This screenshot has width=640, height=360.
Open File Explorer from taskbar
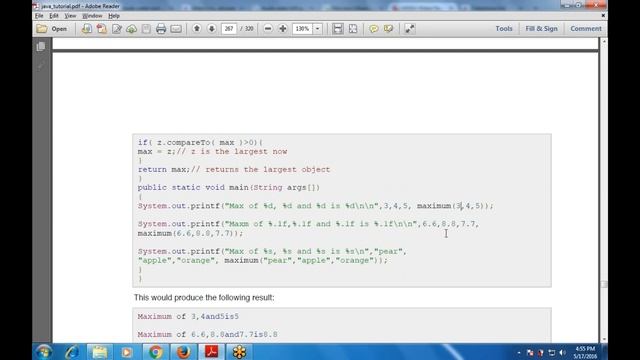100,352
